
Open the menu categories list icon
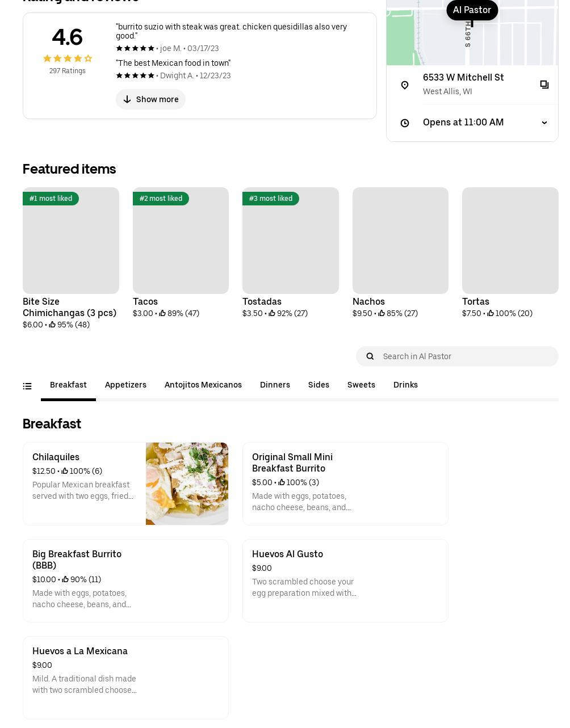tap(27, 386)
